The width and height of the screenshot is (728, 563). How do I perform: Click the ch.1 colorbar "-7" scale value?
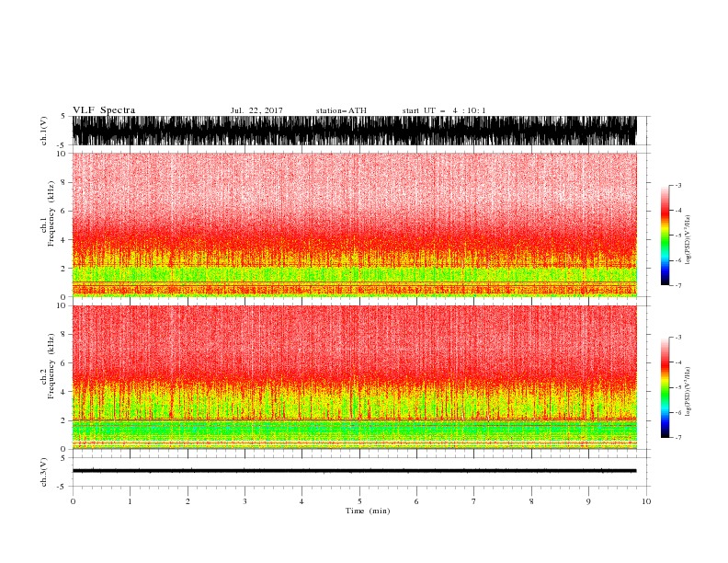tap(678, 285)
